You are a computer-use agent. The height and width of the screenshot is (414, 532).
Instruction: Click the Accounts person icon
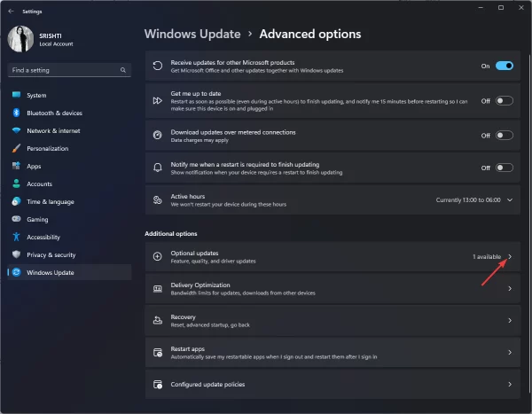16,184
